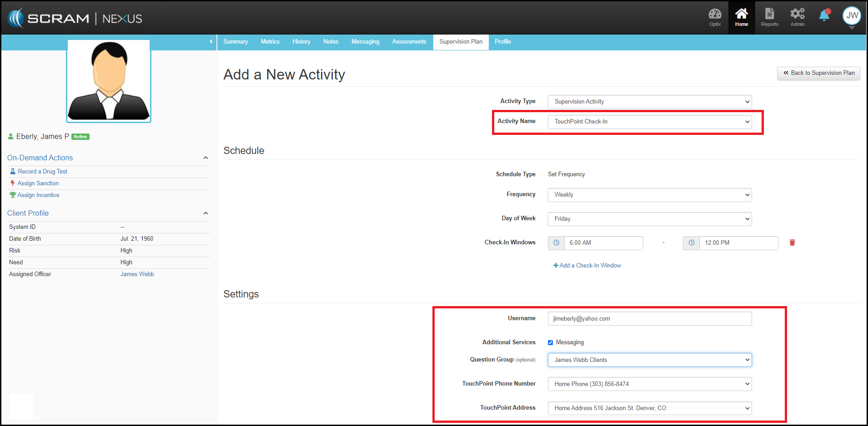Viewport: 868px width, 426px height.
Task: Click Back to Supervision Plan button
Action: 818,73
